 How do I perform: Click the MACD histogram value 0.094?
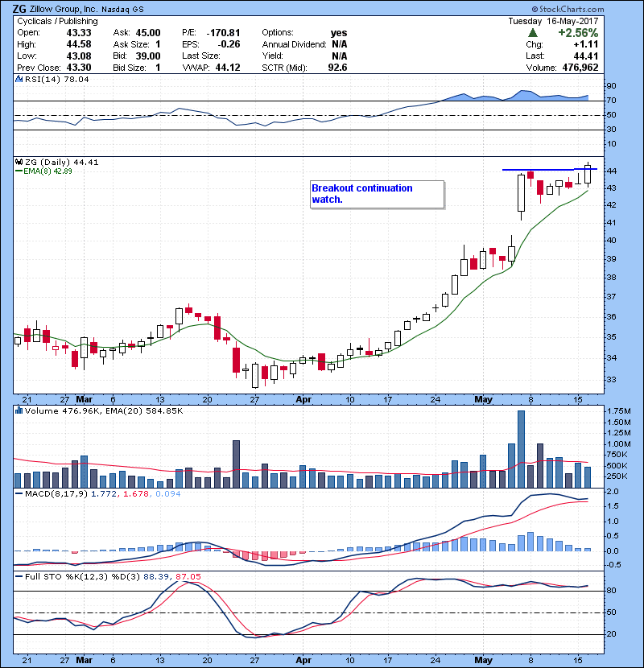(x=168, y=494)
